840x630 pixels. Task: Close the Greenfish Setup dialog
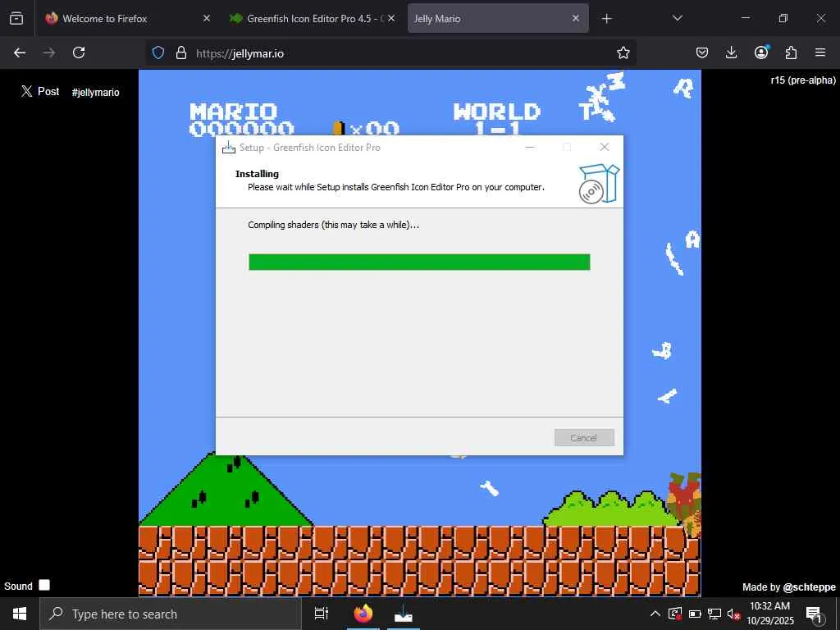[x=605, y=147]
